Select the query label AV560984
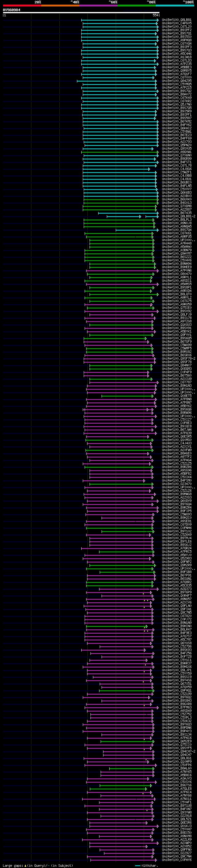This screenshot has width=197, height=868. 11,10
